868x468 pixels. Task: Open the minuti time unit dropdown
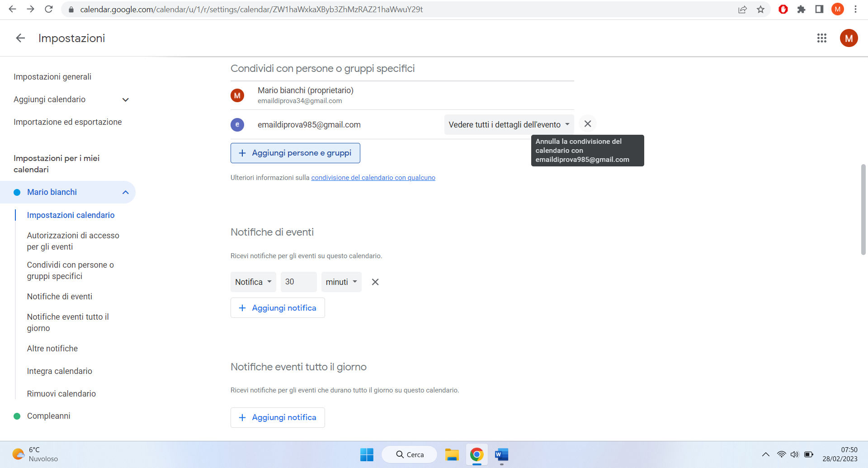tap(341, 282)
